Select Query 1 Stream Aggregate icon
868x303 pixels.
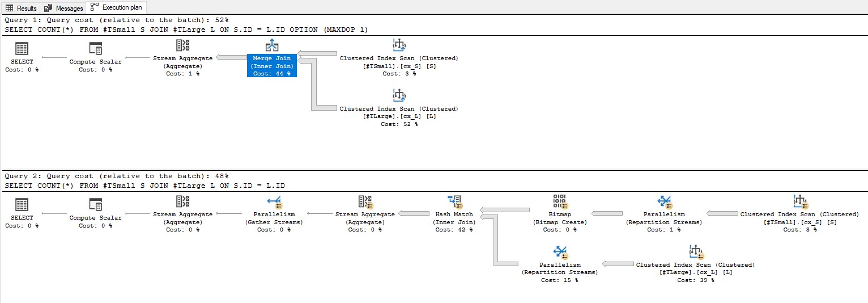[x=182, y=46]
